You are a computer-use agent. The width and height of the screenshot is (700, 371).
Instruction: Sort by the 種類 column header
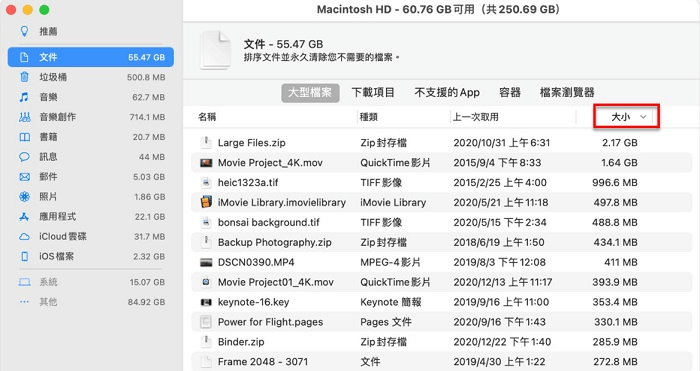pos(369,117)
